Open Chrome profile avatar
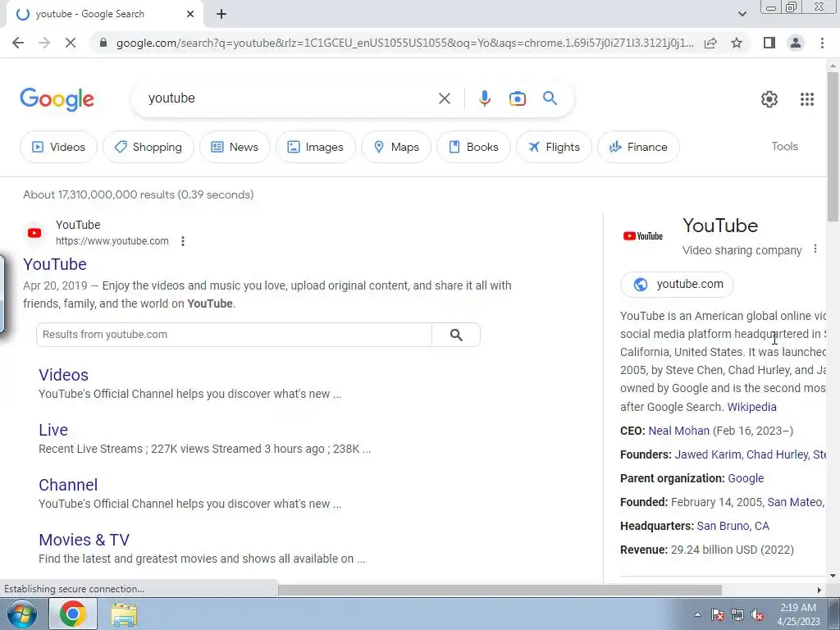This screenshot has height=630, width=840. 796,43
